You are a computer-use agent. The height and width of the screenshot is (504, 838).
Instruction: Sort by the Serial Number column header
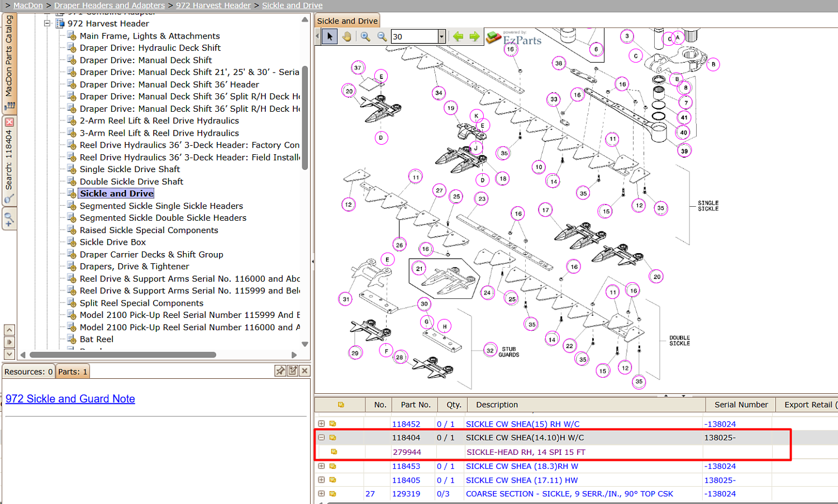(x=741, y=405)
